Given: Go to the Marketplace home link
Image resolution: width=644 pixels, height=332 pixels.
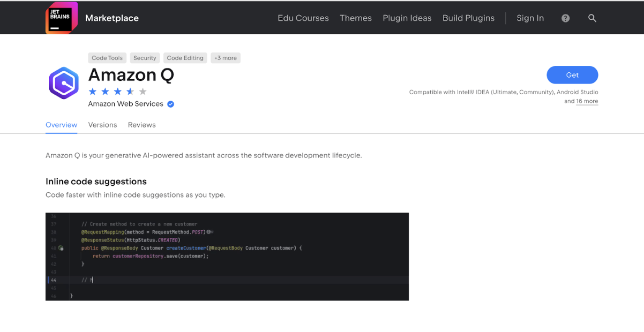Looking at the screenshot, I should (x=111, y=18).
